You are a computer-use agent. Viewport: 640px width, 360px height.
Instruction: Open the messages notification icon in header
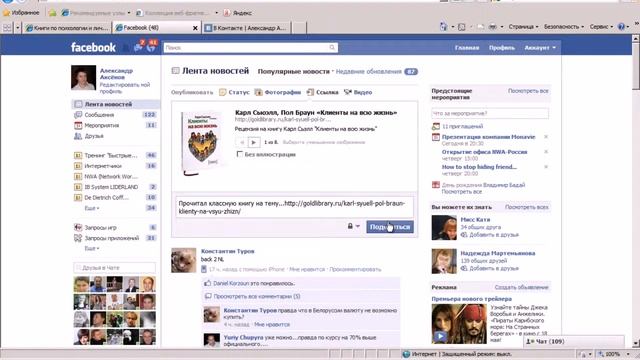(x=138, y=47)
